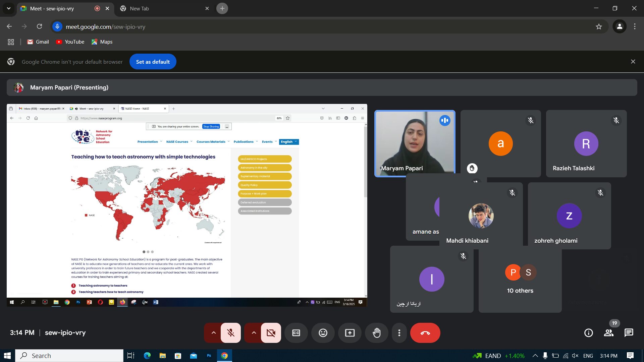
Task: Click the Windows taskbar Search box
Action: [69, 356]
